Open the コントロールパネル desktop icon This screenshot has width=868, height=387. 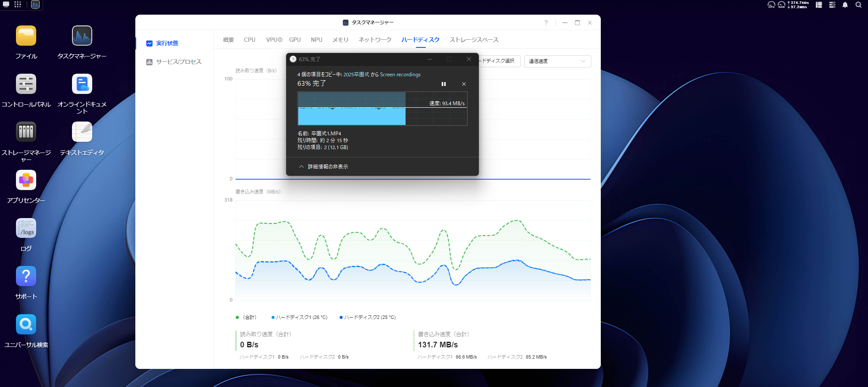26,84
